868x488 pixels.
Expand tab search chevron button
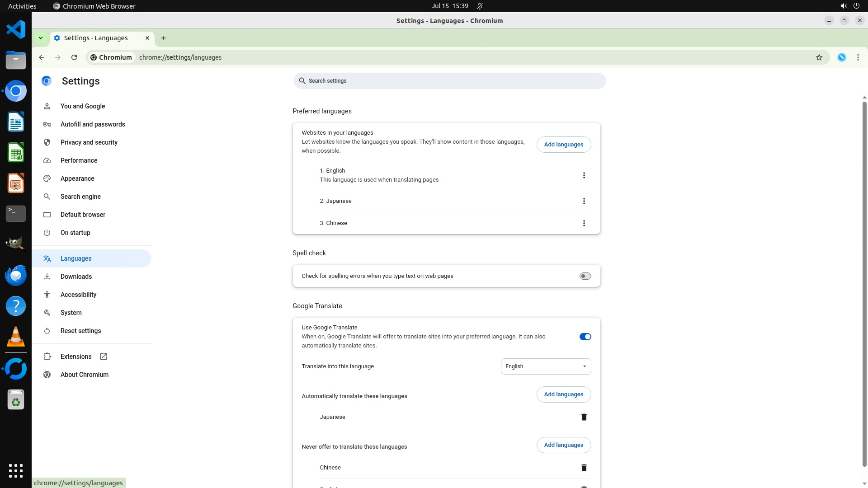pyautogui.click(x=41, y=38)
